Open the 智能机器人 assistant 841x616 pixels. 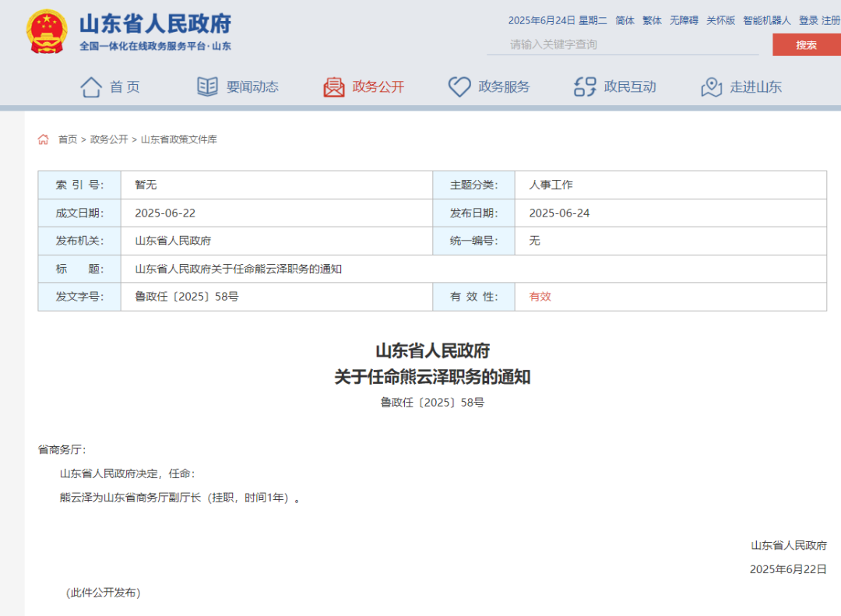click(x=766, y=20)
